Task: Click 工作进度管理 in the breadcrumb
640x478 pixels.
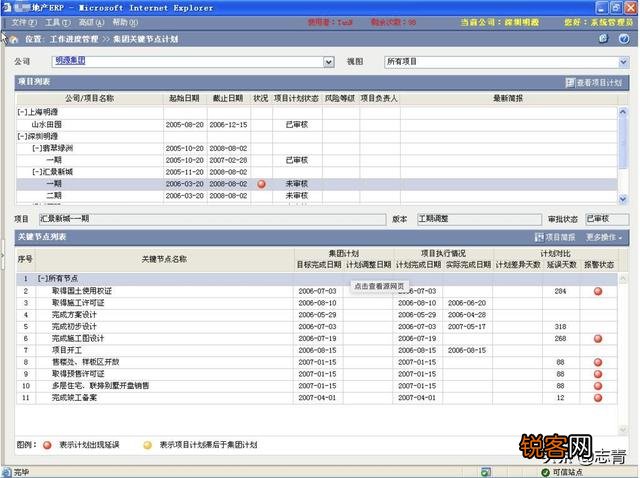Action: [74, 39]
